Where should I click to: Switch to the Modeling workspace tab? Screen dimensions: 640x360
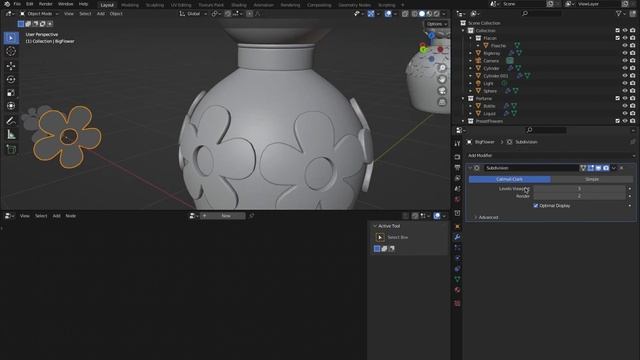point(130,5)
